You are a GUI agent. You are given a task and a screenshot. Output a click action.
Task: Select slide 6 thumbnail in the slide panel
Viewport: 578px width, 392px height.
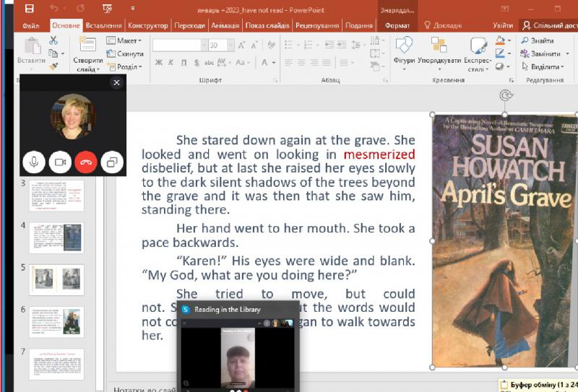pyautogui.click(x=57, y=322)
